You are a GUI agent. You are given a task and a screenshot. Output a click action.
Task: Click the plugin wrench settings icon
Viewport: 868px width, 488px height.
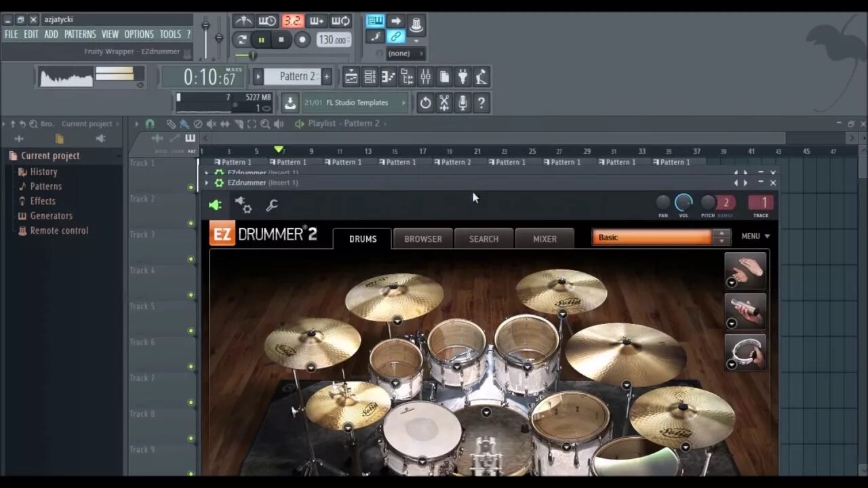point(272,205)
